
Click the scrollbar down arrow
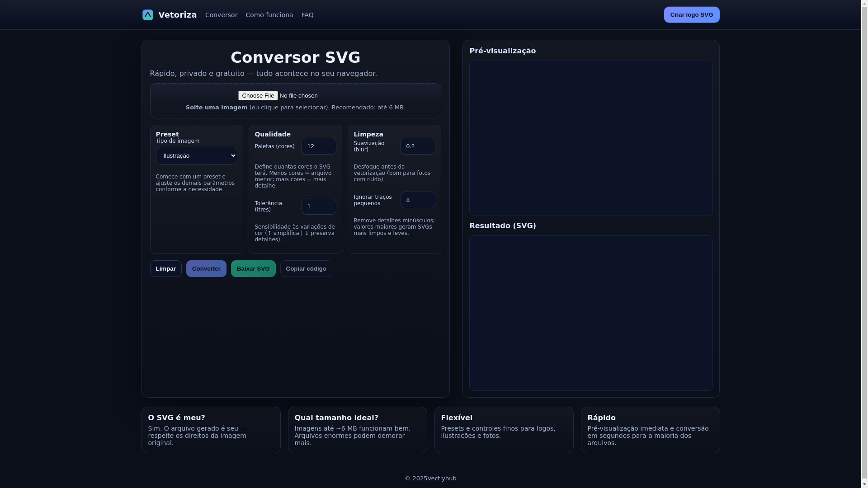pyautogui.click(x=864, y=484)
